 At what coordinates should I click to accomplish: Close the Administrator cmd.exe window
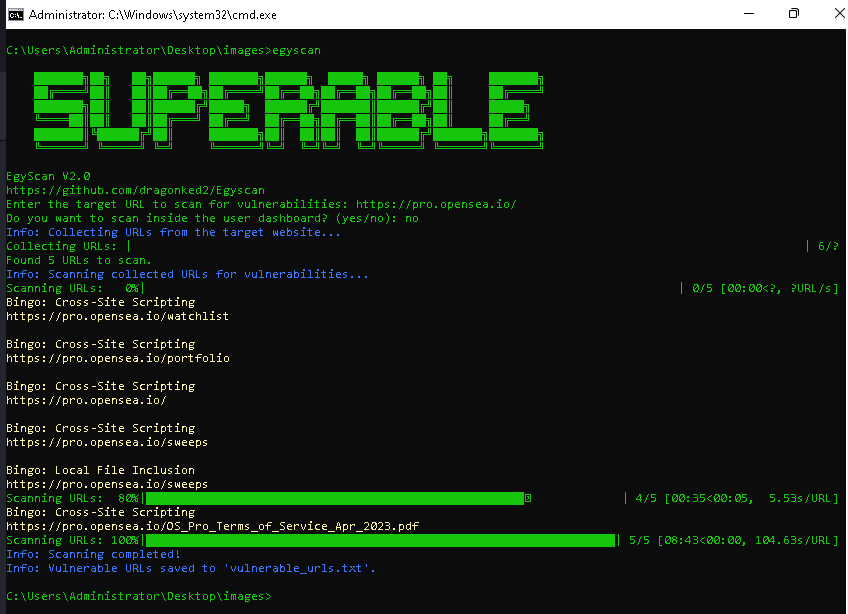839,14
